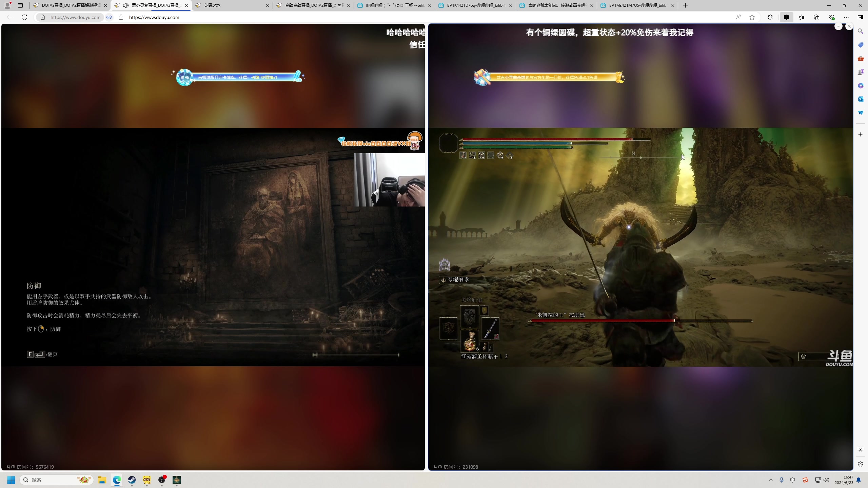This screenshot has height=488, width=868.
Task: Switch to the 叁肆叁肆直播 tab
Action: (314, 5)
